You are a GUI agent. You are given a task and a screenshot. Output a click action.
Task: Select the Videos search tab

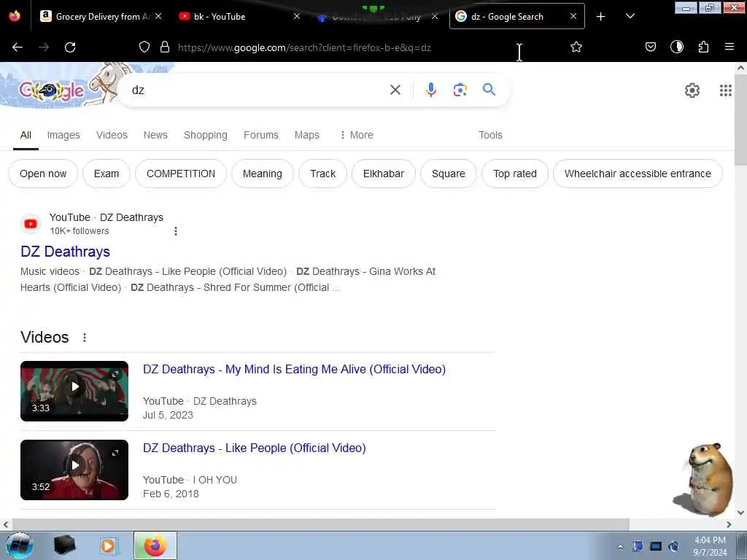(x=112, y=135)
